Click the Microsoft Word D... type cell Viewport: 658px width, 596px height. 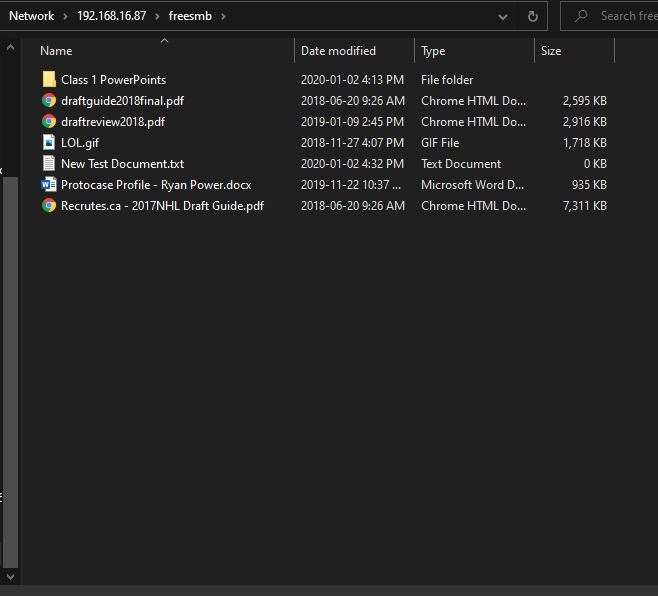473,185
